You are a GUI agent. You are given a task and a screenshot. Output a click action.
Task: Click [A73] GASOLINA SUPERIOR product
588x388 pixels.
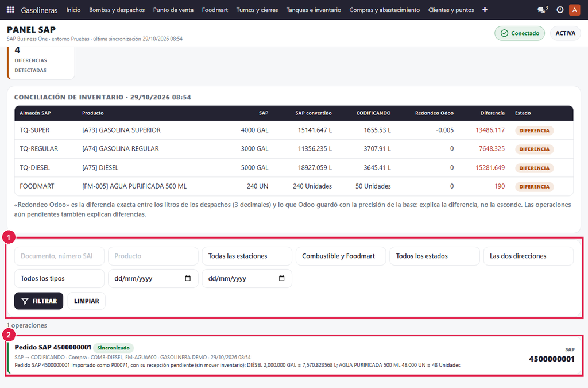click(x=122, y=130)
